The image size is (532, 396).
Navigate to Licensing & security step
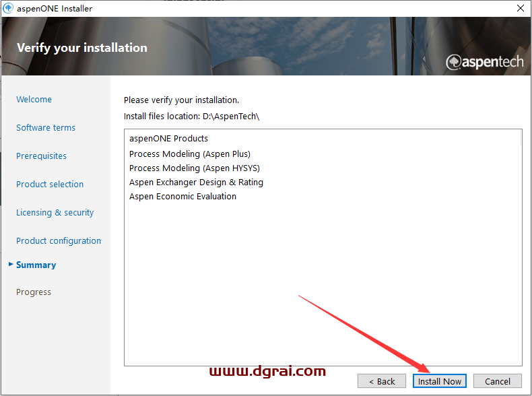pos(55,212)
